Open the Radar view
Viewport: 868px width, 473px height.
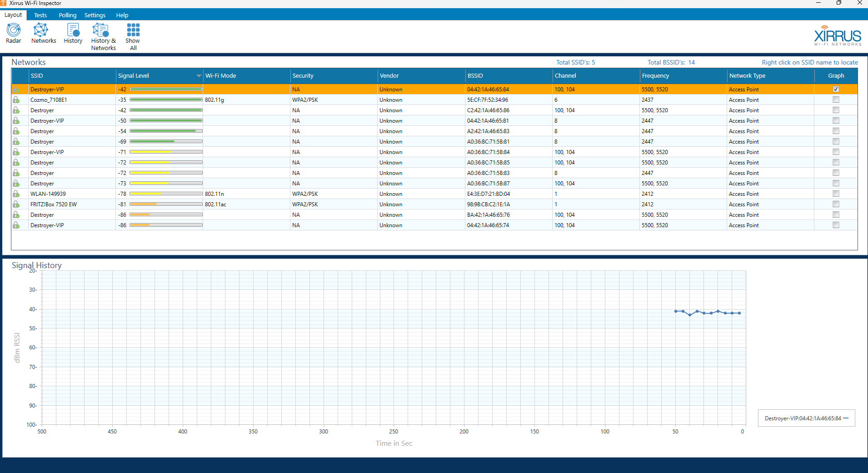[x=14, y=34]
